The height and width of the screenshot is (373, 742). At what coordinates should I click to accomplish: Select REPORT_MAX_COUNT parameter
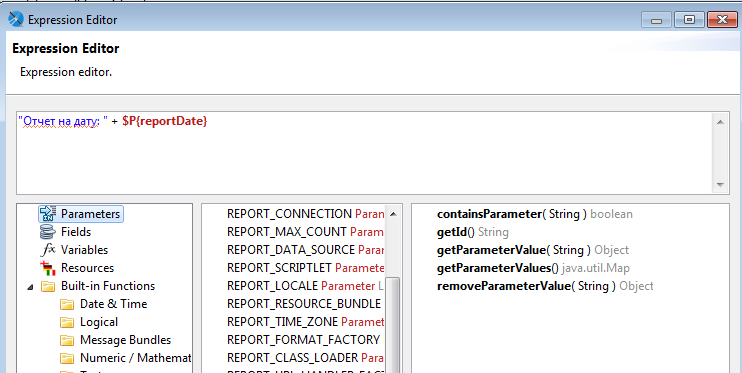pos(305,232)
